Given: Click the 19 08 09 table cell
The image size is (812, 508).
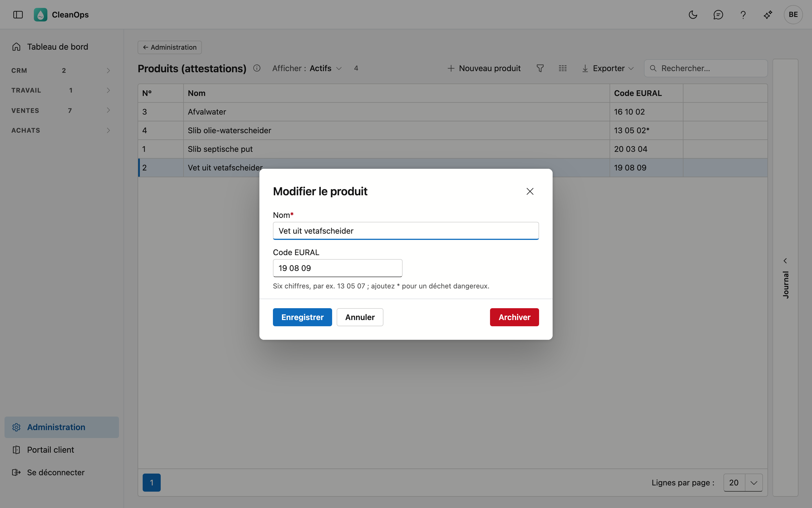Looking at the screenshot, I should pyautogui.click(x=646, y=168).
